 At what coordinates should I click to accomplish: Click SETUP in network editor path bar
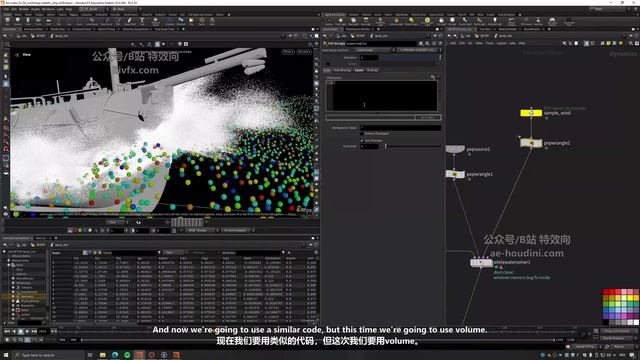(484, 36)
